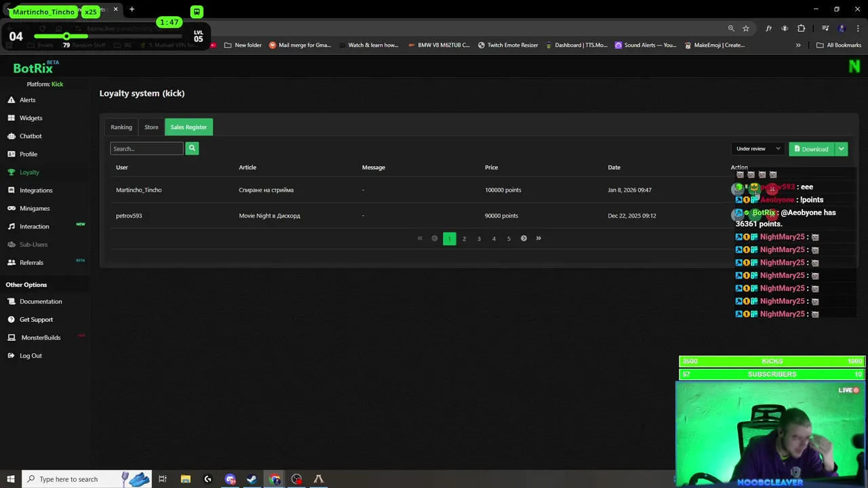The width and height of the screenshot is (868, 488).
Task: Open the media control icon in Chrome toolbar
Action: click(825, 28)
